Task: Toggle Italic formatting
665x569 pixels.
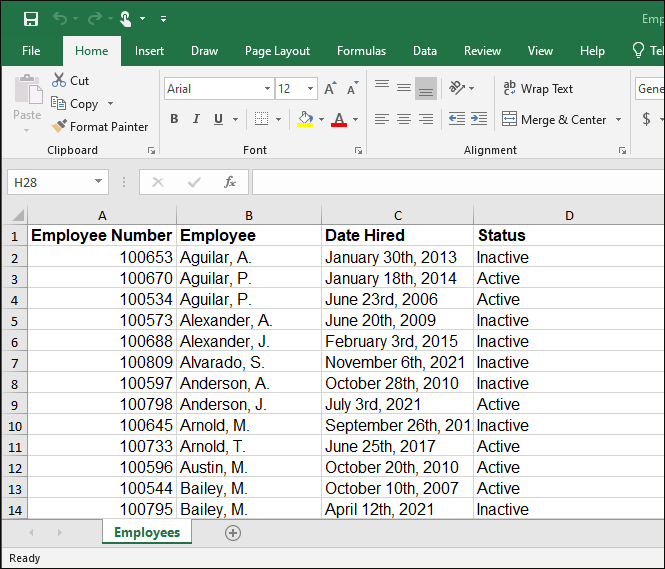Action: point(196,119)
